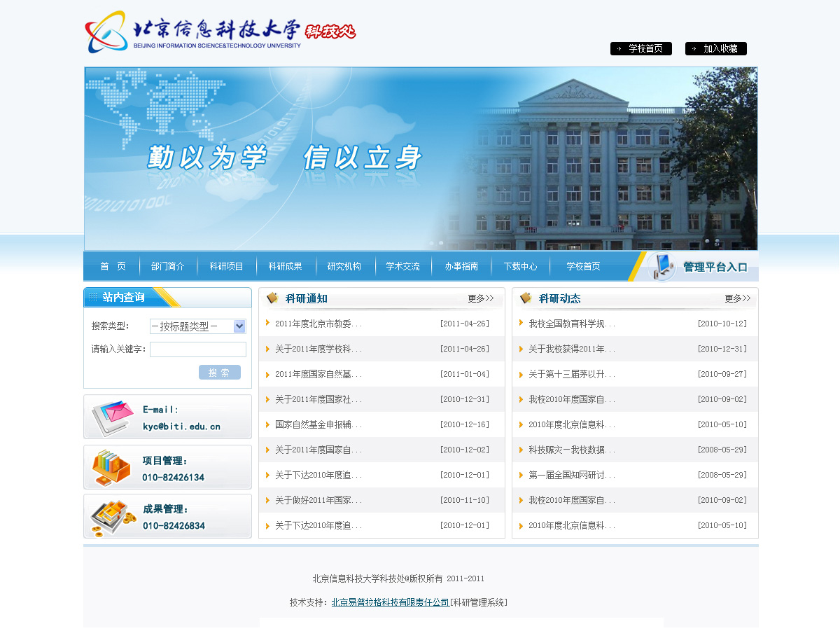Click the phone number 010-82426834
The height and width of the screenshot is (631, 840).
174,526
